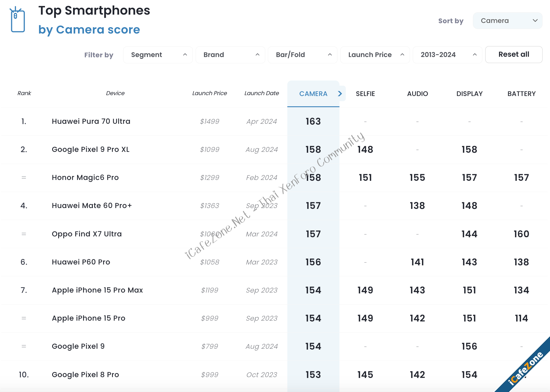Open Huawei Pura 70 Ultra device link
This screenshot has width=550, height=392.
click(x=91, y=121)
